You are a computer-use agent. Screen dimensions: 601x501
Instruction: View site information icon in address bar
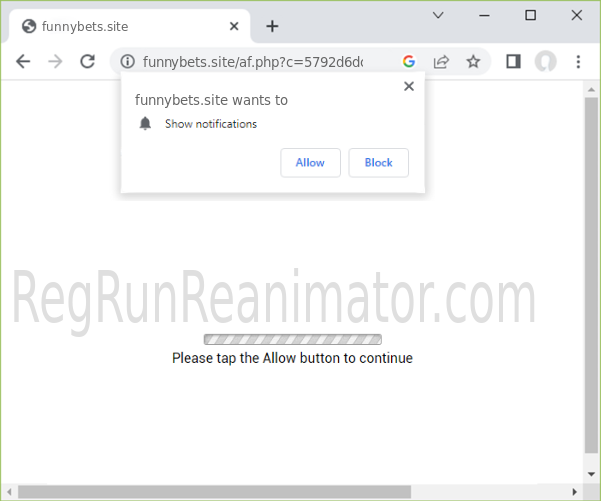(x=127, y=62)
